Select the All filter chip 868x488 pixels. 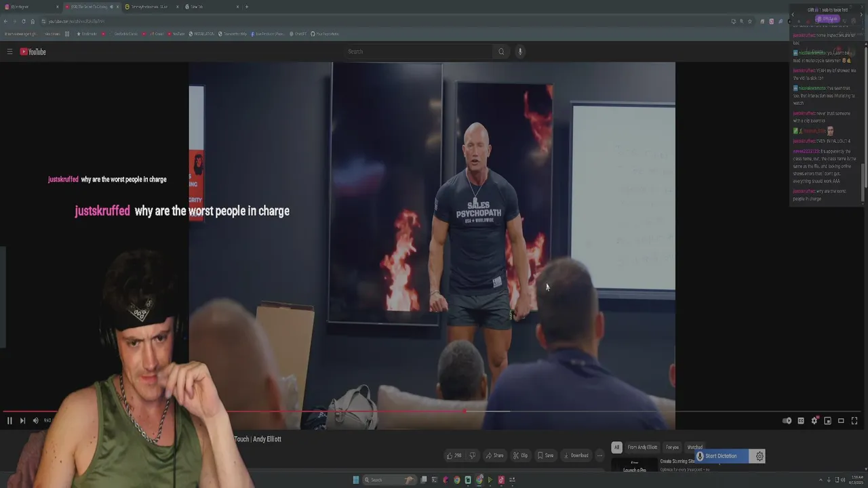click(x=616, y=447)
